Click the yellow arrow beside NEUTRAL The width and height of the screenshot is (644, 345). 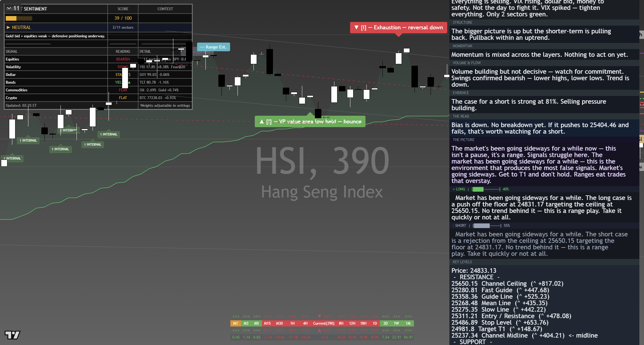point(8,27)
